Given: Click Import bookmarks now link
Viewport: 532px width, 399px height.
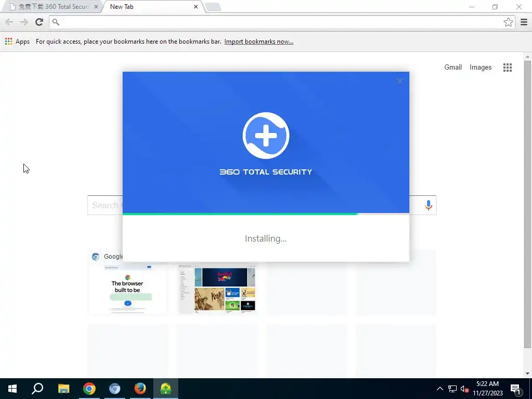Looking at the screenshot, I should tap(259, 42).
